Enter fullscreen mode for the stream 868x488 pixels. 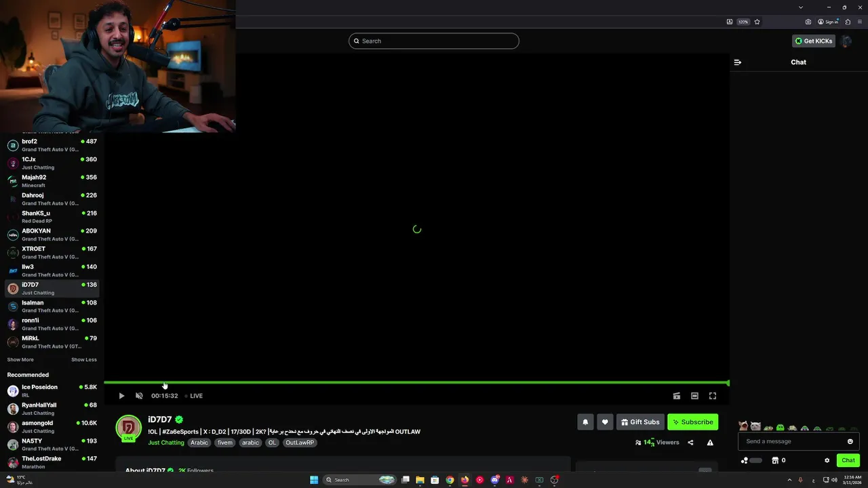pos(713,396)
